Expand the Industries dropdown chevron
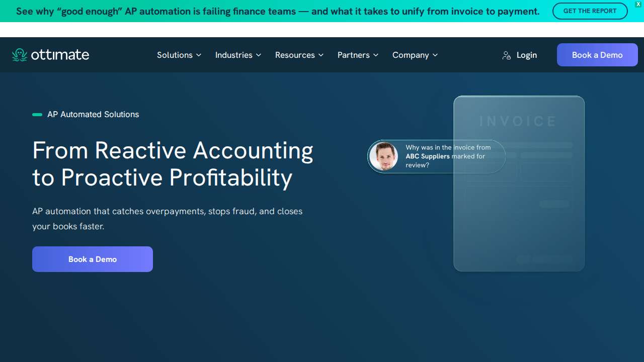The image size is (644, 362). (259, 55)
